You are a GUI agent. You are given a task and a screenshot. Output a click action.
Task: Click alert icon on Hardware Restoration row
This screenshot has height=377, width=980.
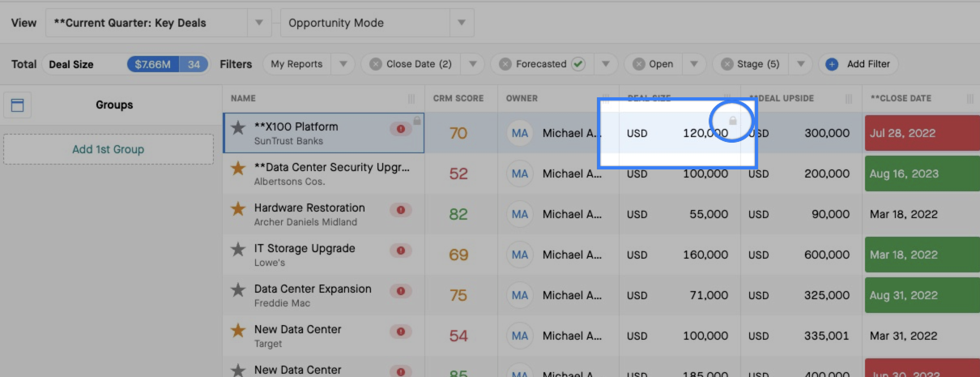tap(401, 210)
